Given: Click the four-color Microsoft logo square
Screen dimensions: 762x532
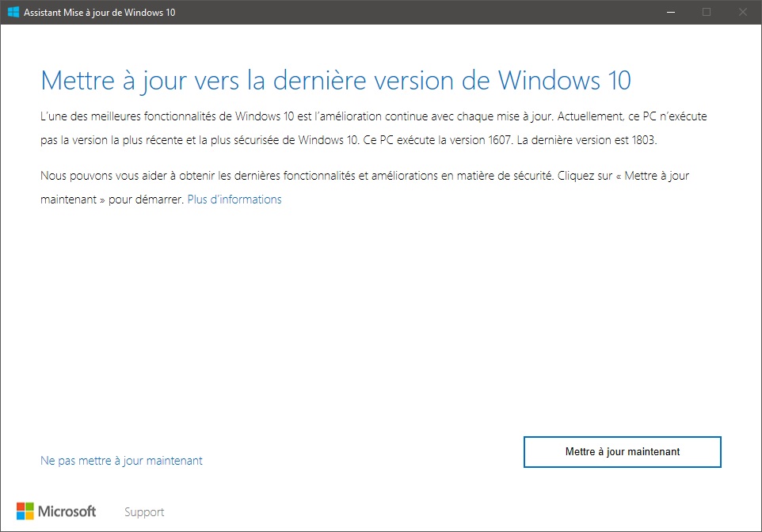Looking at the screenshot, I should click(25, 511).
